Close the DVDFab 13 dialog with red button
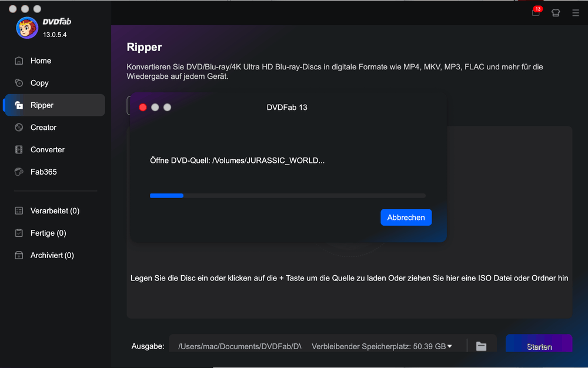This screenshot has width=588, height=368. [143, 108]
